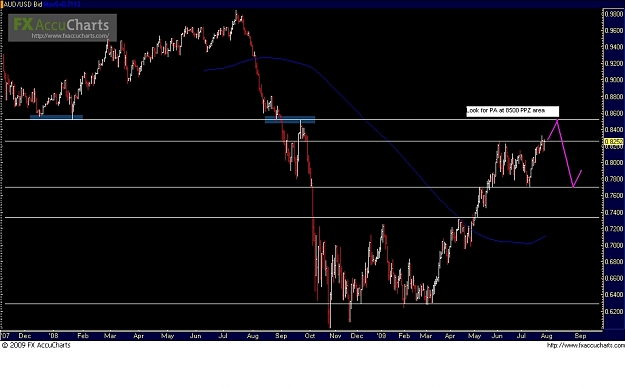The width and height of the screenshot is (625, 388).
Task: Click the 0.7200 price axis label
Action: (x=614, y=228)
